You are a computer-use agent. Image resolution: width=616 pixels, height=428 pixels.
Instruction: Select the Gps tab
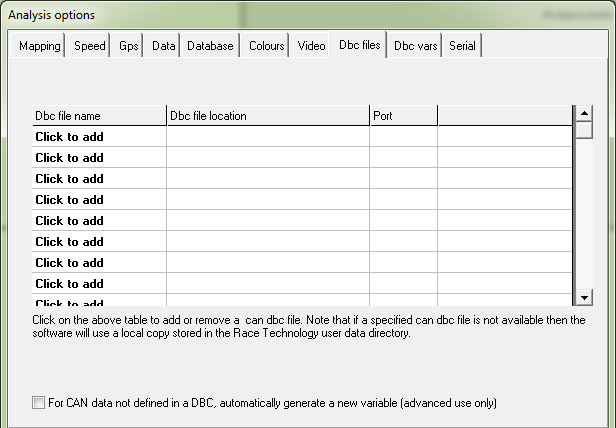point(128,46)
